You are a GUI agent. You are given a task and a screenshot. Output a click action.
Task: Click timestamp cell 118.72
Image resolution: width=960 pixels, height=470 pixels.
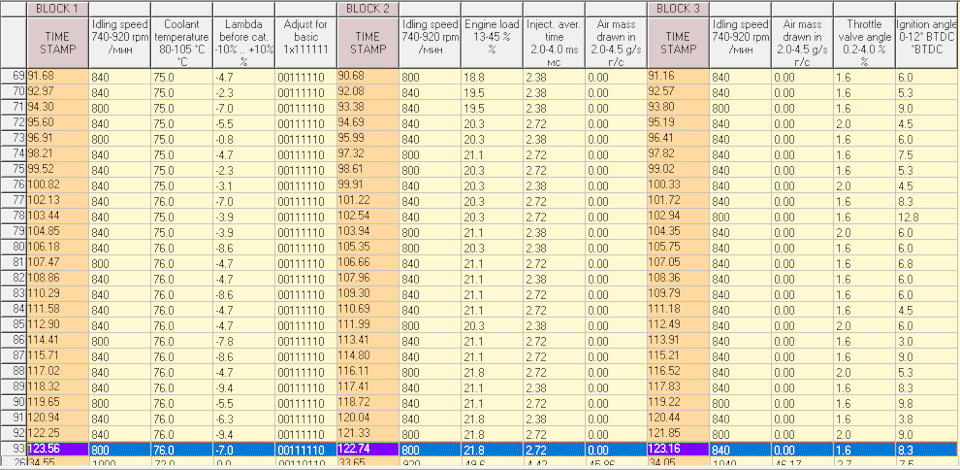(367, 403)
